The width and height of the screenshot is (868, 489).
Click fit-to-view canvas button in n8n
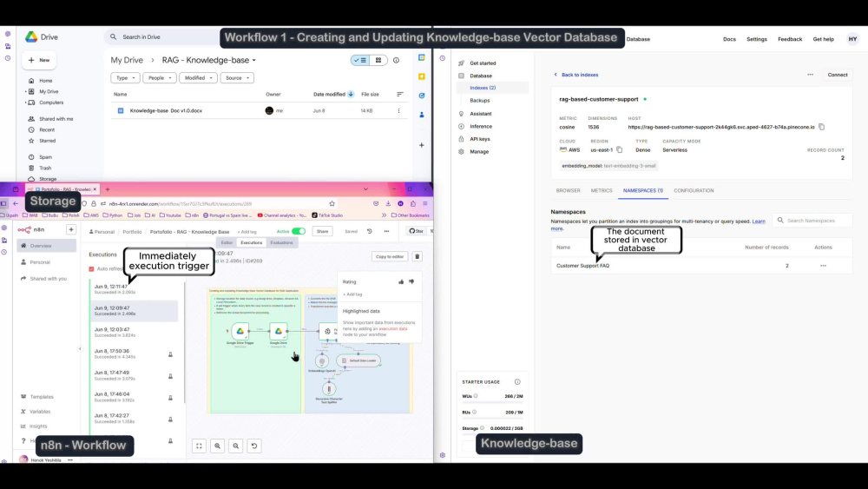[200, 446]
